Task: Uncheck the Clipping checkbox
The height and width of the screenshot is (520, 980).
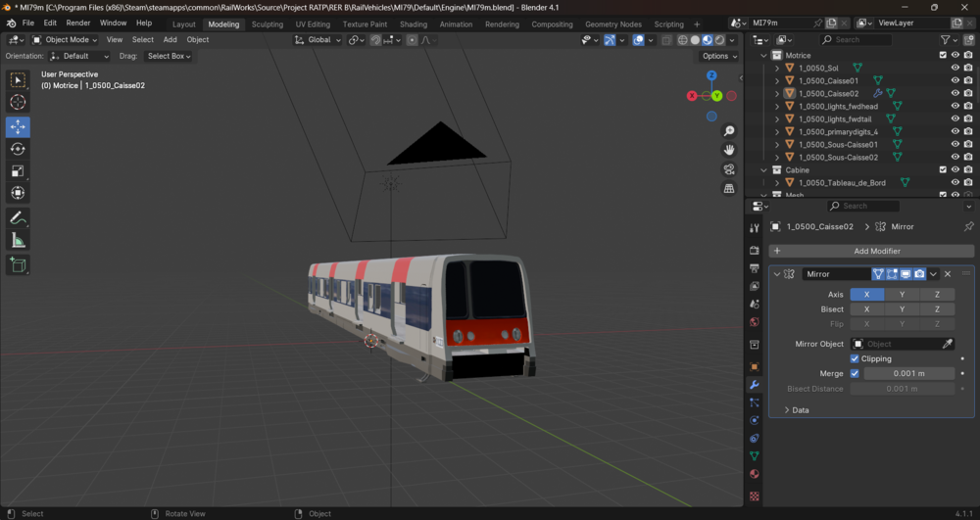Action: (855, 358)
